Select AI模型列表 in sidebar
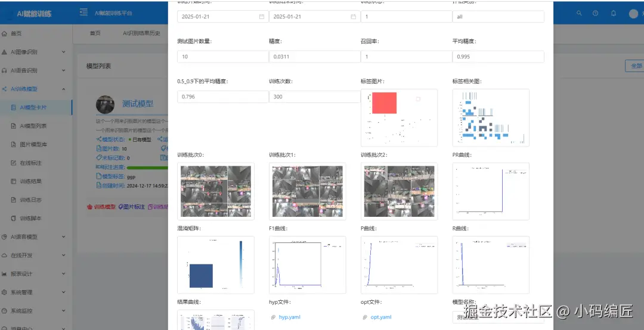Viewport: 644px width, 330px height. tap(33, 126)
